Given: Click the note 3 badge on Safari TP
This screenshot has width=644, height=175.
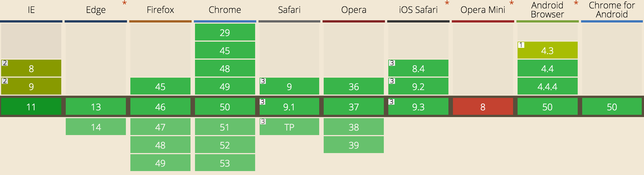Looking at the screenshot, I should (263, 122).
